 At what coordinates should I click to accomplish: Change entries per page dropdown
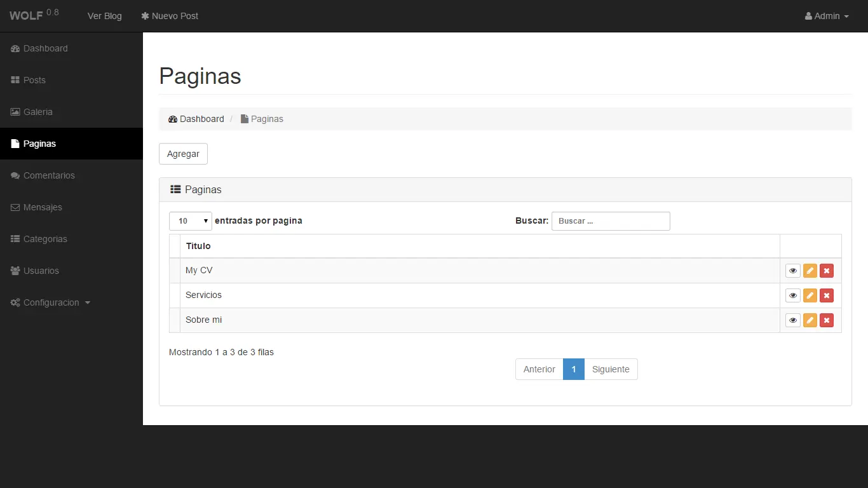191,221
